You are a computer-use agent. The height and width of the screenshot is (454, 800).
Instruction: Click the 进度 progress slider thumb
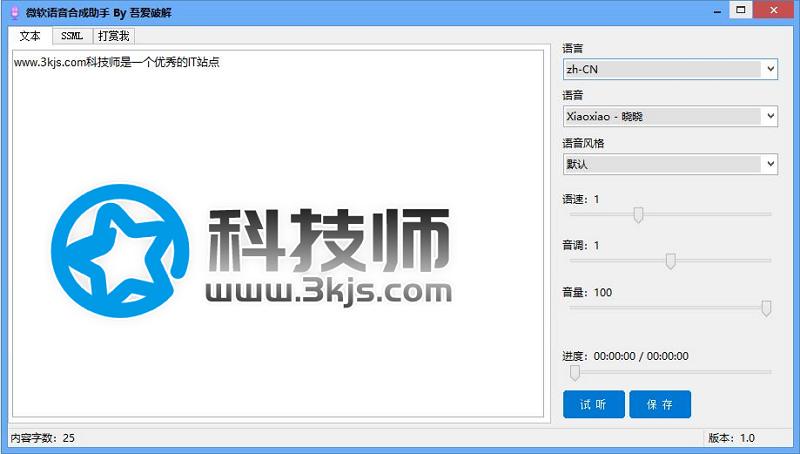[575, 372]
